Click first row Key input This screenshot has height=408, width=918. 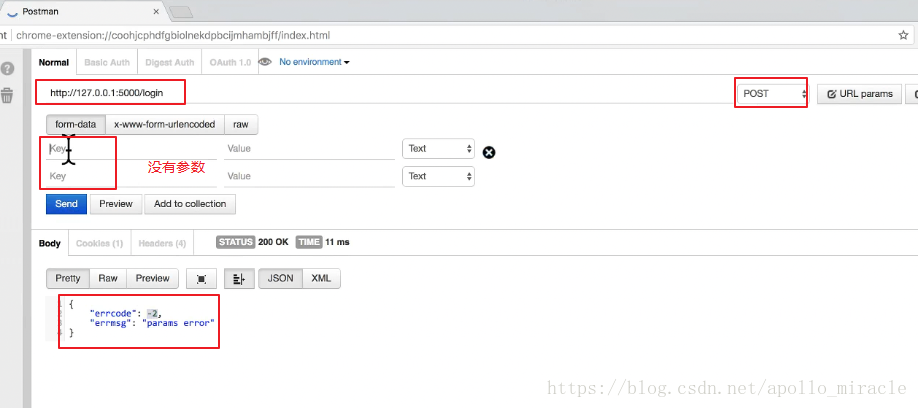coord(131,149)
